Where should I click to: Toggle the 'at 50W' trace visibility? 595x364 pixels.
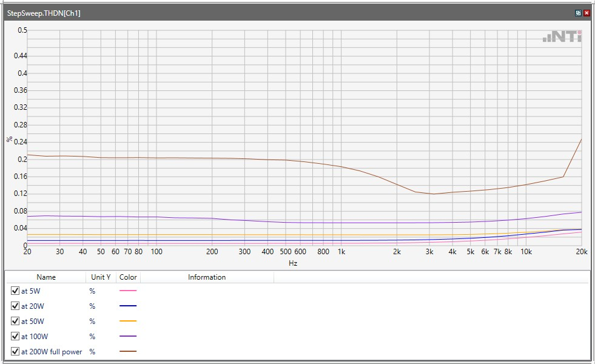[x=15, y=322]
